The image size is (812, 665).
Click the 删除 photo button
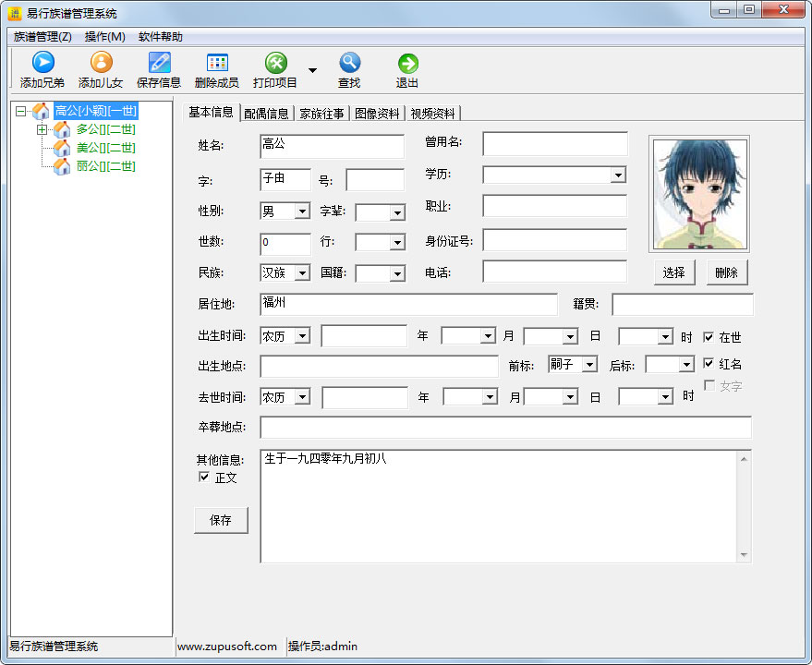pos(727,272)
